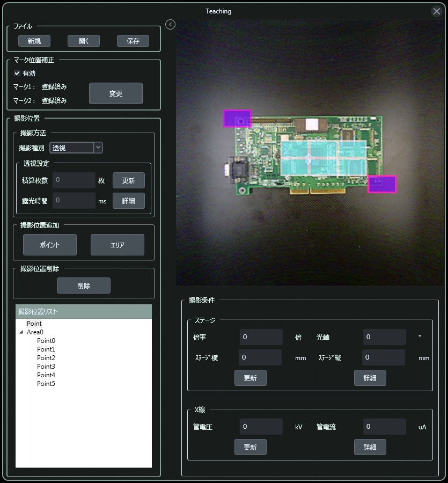
Task: Click the 露光時間 input field
Action: coord(74,201)
